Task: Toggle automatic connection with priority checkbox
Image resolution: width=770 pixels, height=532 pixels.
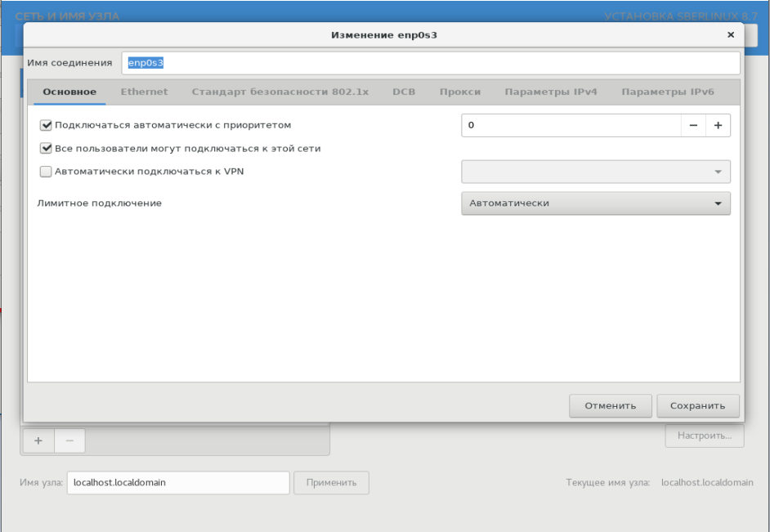Action: (x=46, y=125)
